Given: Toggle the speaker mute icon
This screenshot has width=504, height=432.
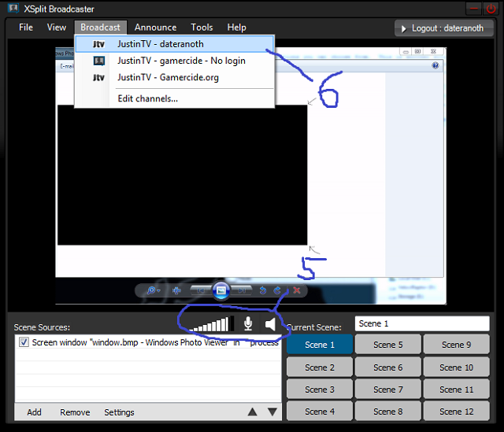Looking at the screenshot, I should pos(270,324).
